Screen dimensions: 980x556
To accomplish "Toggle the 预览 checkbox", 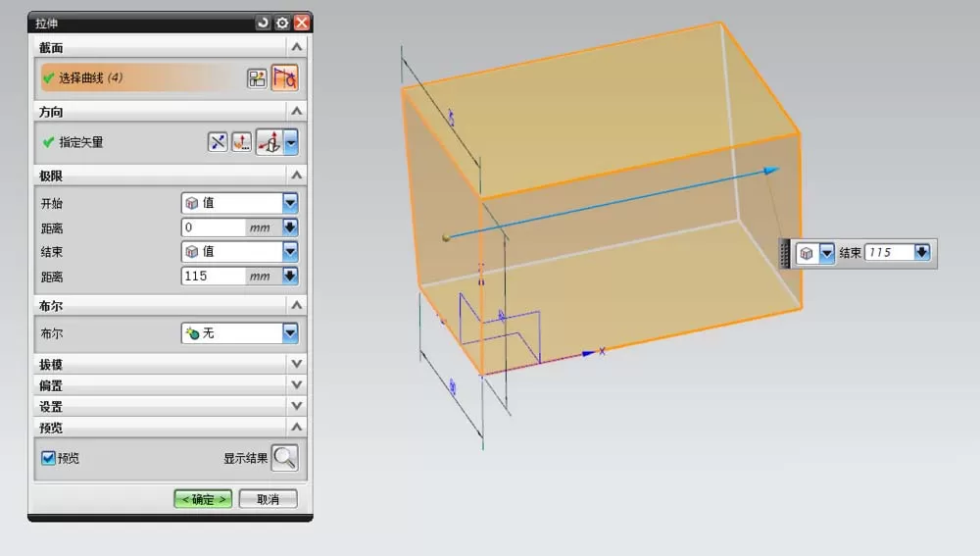I will (48, 458).
